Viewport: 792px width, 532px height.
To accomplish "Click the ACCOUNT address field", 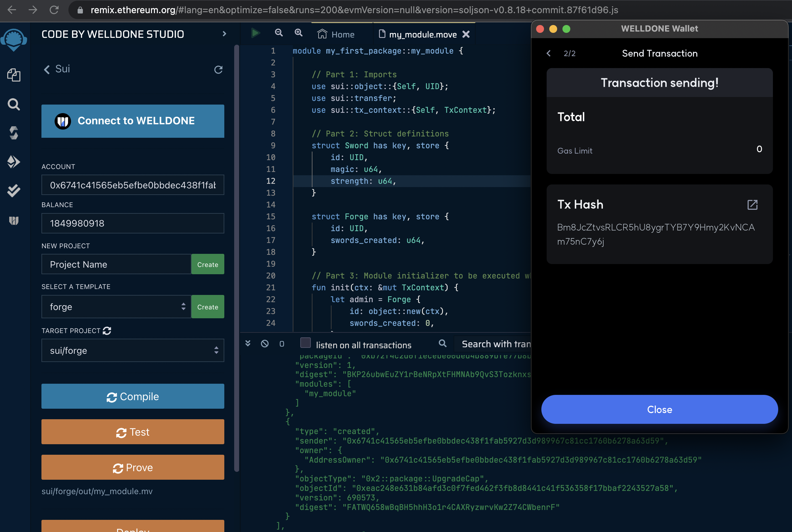I will tap(133, 185).
